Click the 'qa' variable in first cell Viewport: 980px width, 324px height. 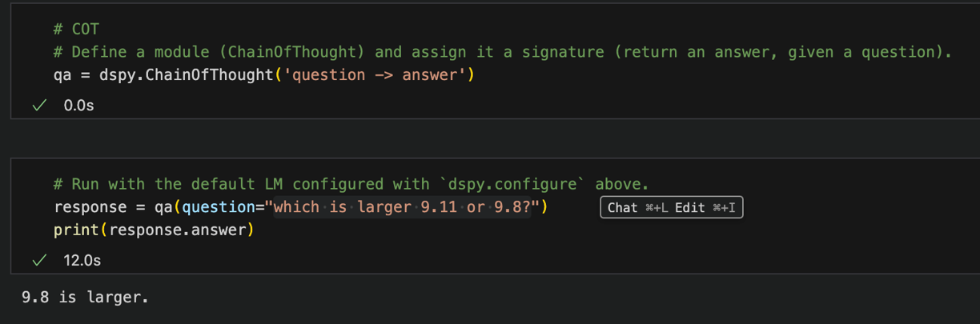[x=62, y=76]
